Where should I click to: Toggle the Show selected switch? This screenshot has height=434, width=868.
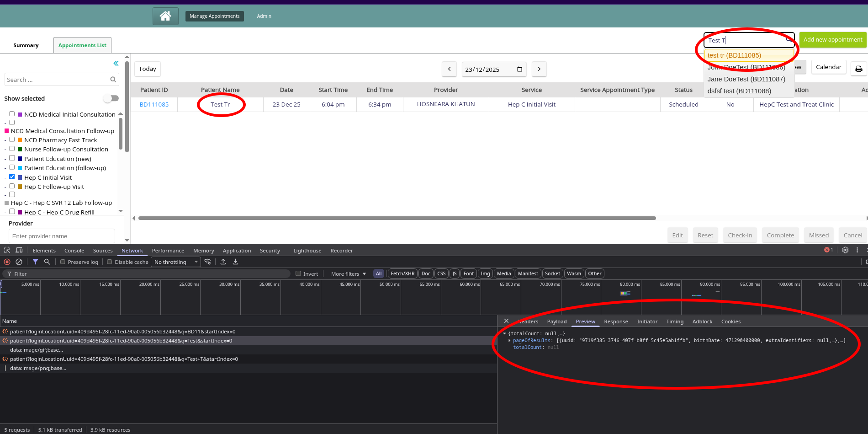111,98
